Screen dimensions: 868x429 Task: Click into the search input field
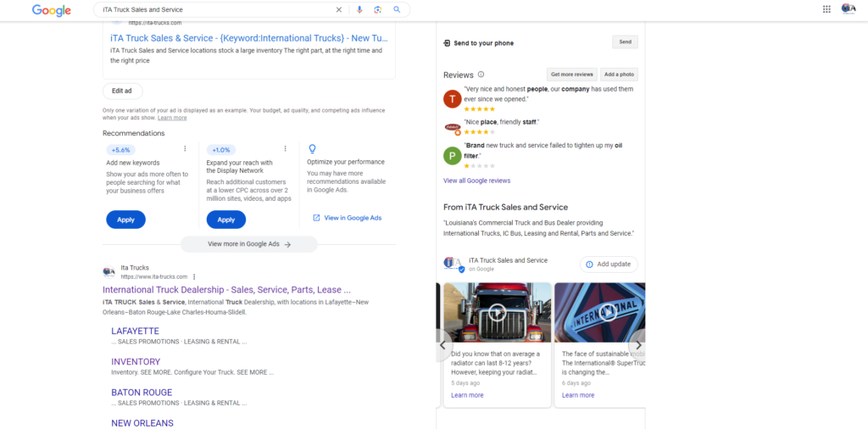click(x=216, y=9)
